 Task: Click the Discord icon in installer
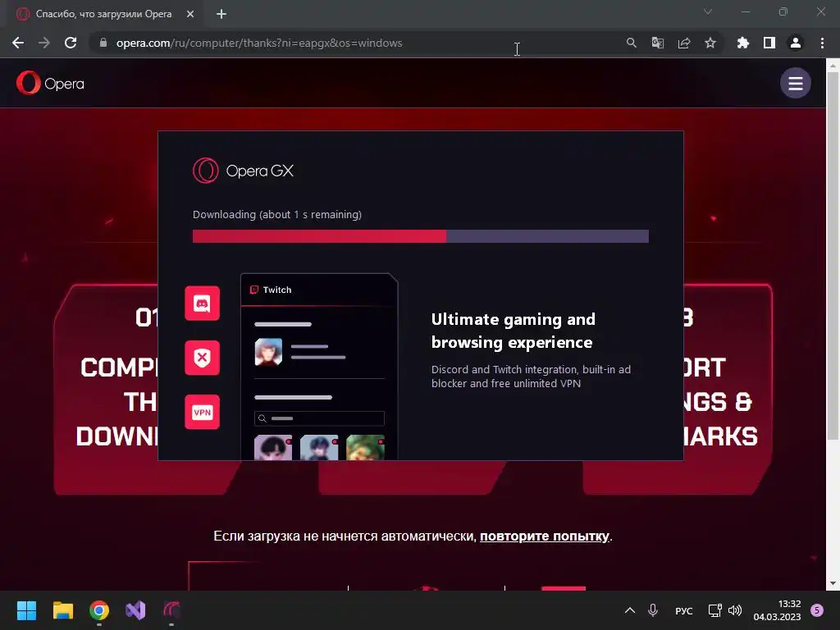pos(202,304)
